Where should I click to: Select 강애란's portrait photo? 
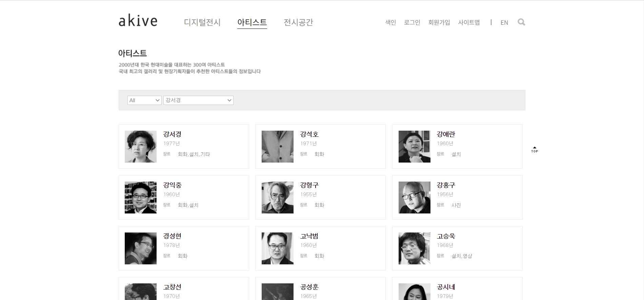click(414, 147)
